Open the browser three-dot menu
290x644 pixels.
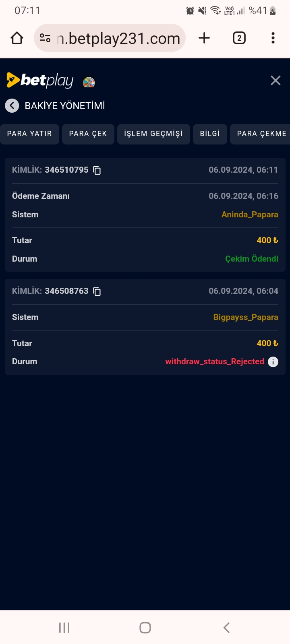coord(273,38)
